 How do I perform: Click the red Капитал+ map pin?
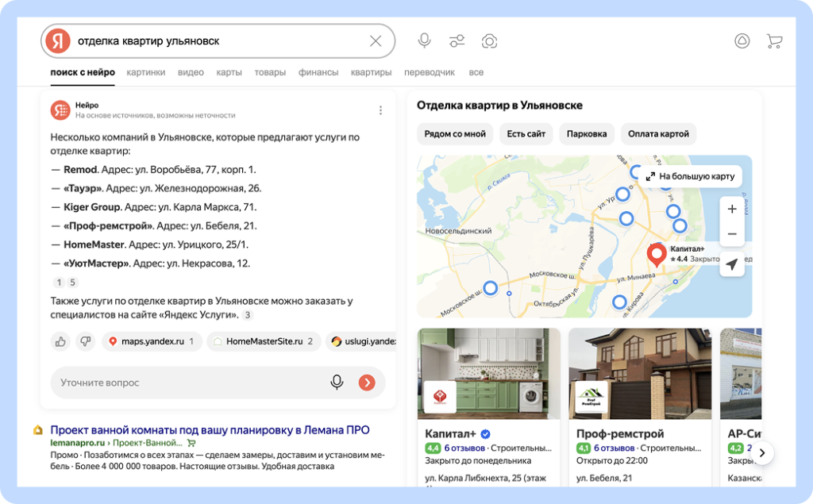tap(657, 255)
